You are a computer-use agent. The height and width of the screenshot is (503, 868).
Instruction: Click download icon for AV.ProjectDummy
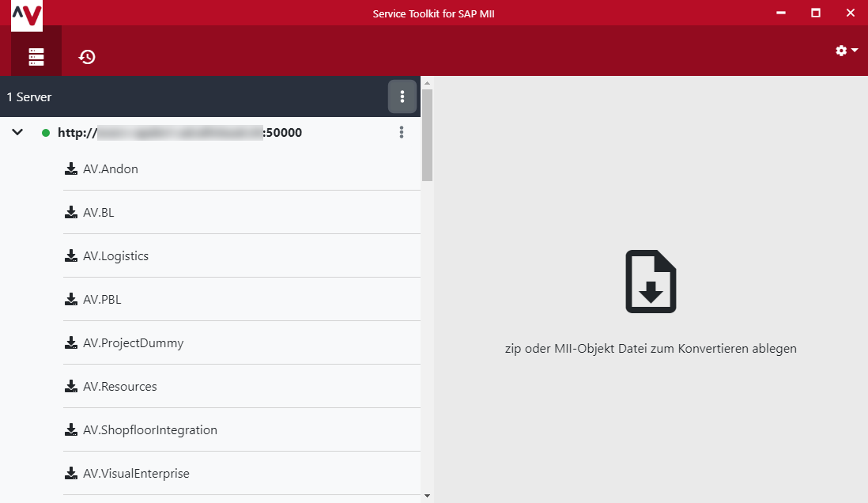coord(71,342)
